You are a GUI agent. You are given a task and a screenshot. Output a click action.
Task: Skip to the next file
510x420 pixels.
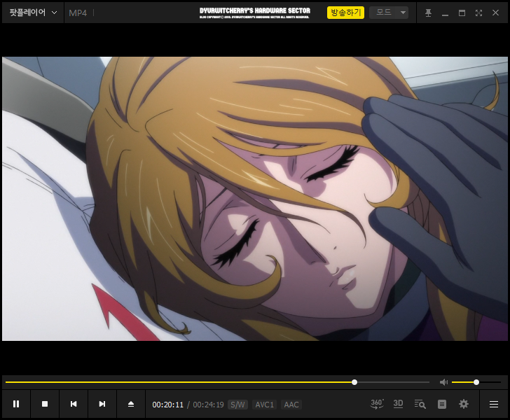pos(102,404)
